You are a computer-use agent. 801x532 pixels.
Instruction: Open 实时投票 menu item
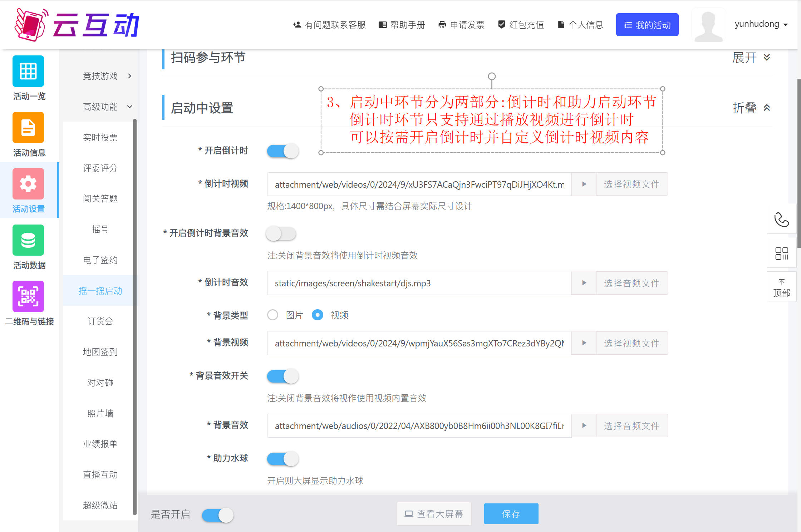(x=100, y=137)
